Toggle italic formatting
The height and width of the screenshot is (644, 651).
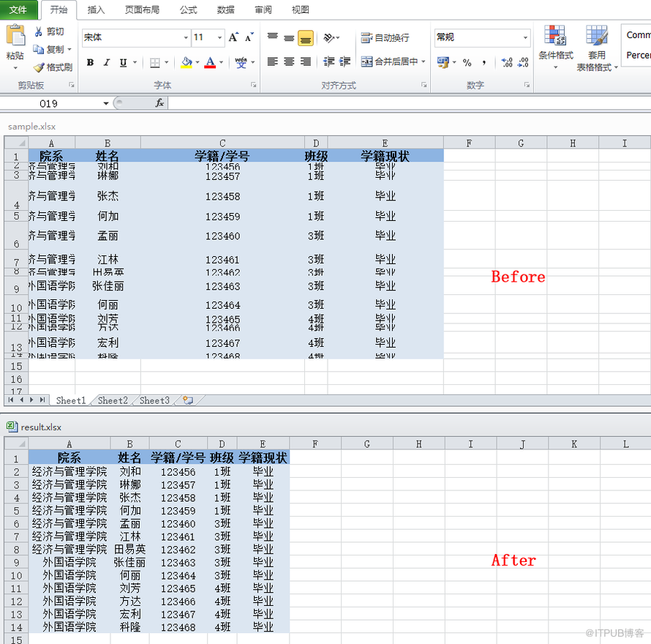[x=107, y=63]
